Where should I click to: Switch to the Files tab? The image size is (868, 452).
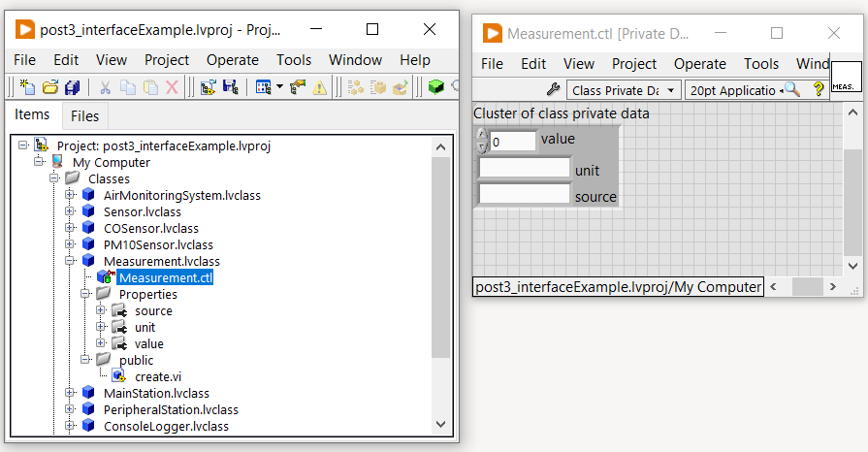pos(84,116)
